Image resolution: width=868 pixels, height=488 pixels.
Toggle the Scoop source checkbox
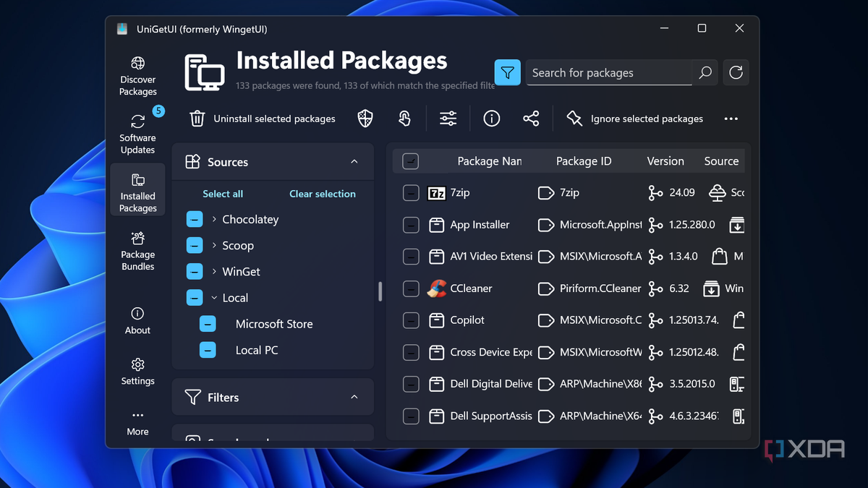[x=195, y=245]
